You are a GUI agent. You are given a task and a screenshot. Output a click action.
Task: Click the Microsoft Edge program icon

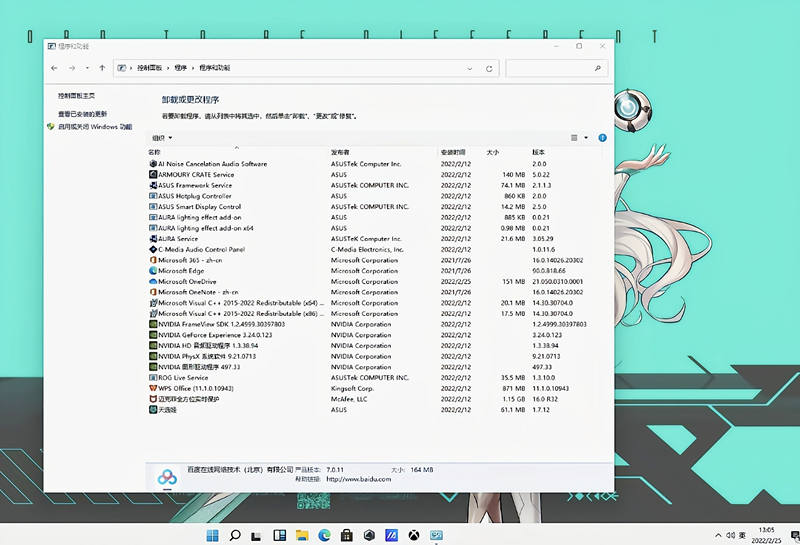(153, 271)
